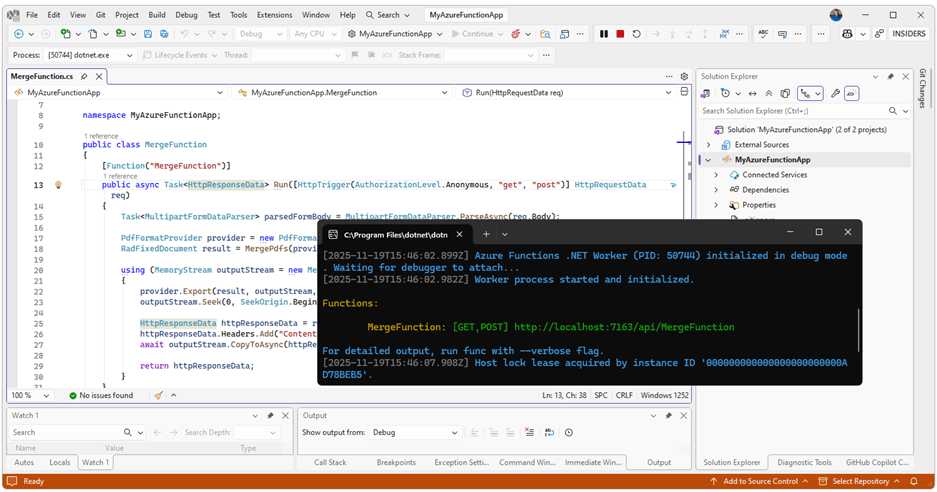Open the Git menu
This screenshot has height=492, width=937.
(x=100, y=15)
